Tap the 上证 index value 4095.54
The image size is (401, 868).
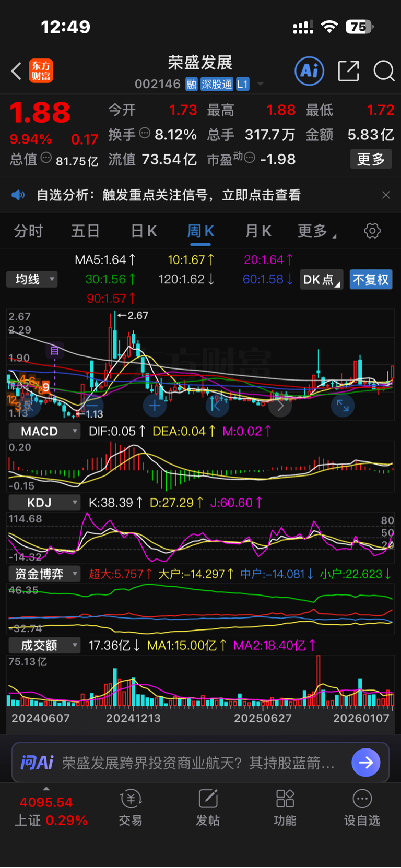point(46,802)
